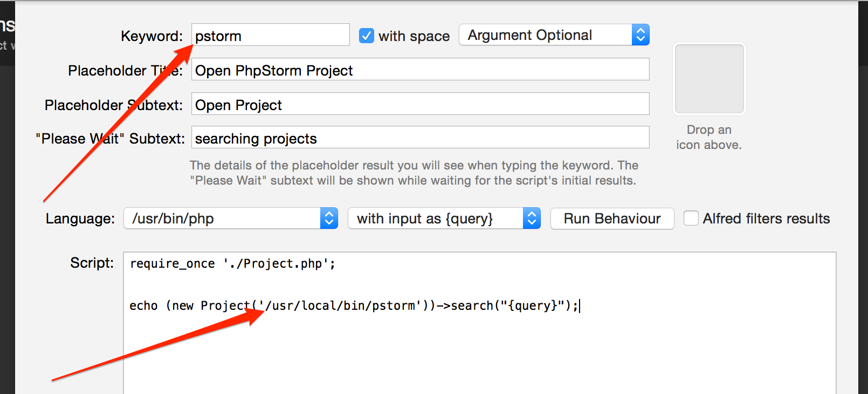Enable 'Alfred filters results' checkbox
The height and width of the screenshot is (394, 868).
(x=691, y=218)
